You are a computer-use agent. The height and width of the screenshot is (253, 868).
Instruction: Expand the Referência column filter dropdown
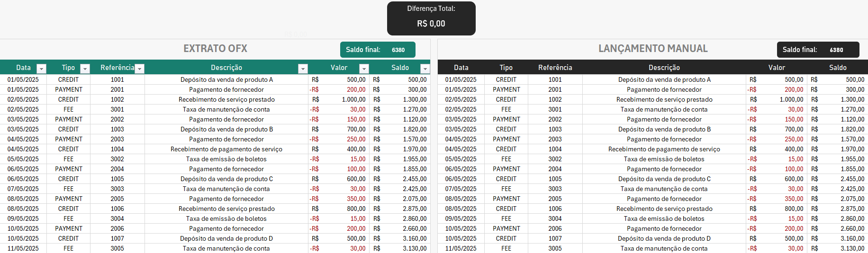140,69
